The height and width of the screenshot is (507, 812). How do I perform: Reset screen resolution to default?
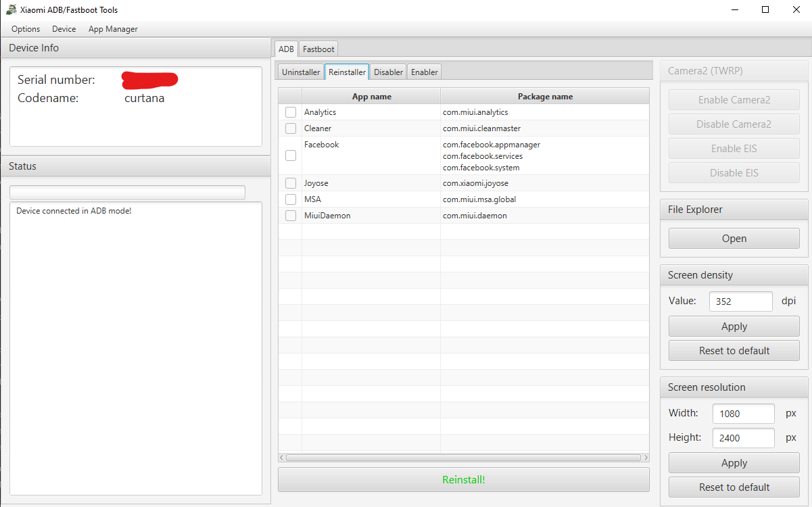(x=734, y=487)
